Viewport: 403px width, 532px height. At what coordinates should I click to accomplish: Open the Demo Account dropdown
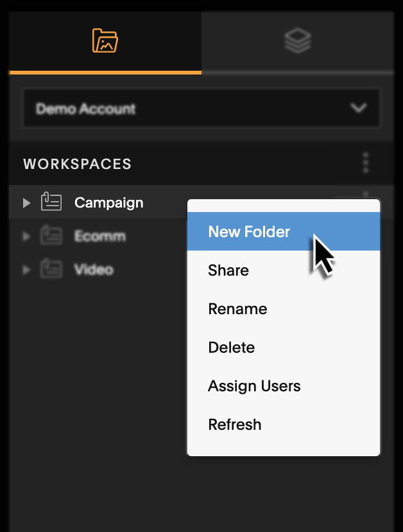tap(201, 108)
